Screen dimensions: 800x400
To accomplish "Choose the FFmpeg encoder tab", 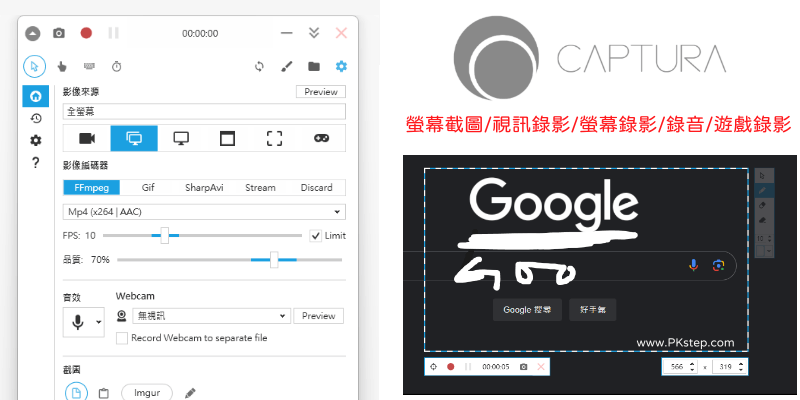I will (91, 187).
